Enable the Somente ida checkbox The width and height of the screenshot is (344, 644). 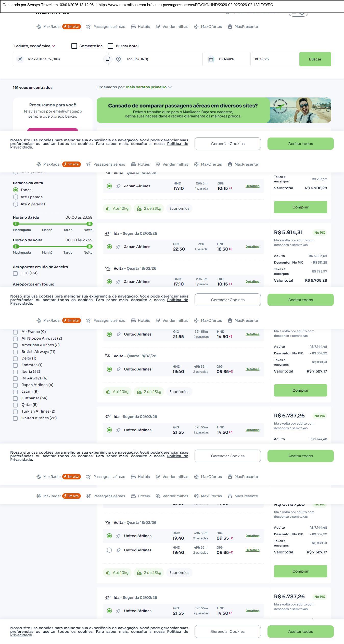tap(74, 46)
